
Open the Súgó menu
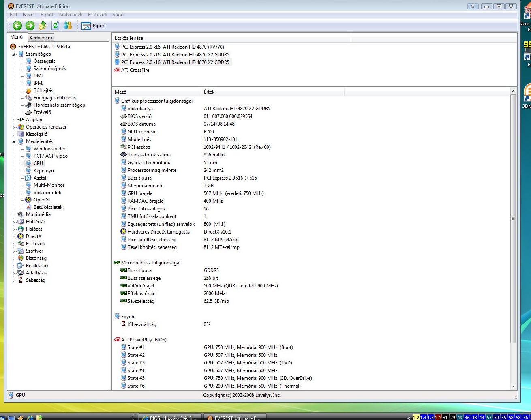tap(118, 15)
